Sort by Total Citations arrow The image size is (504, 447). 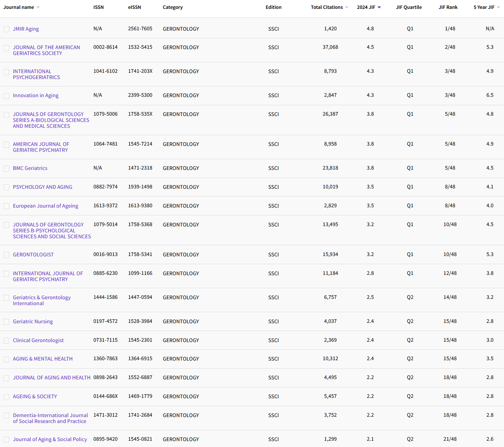(347, 7)
